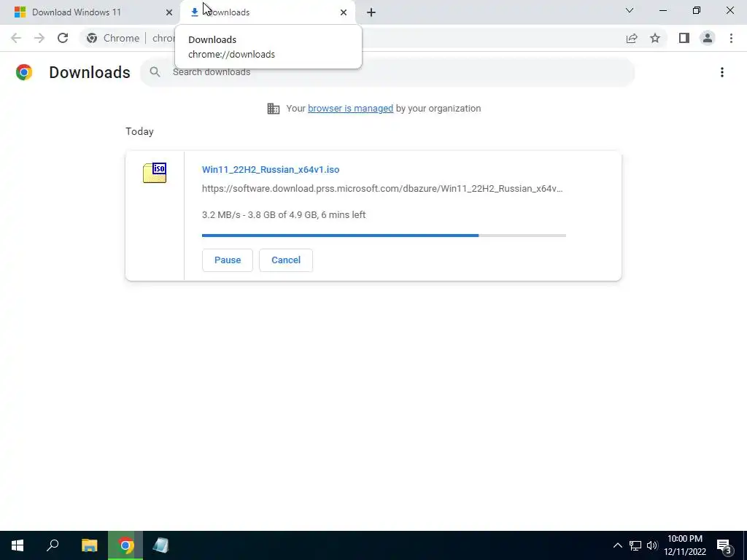The image size is (747, 560).
Task: Close the Download Windows 11 tab
Action: pyautogui.click(x=169, y=12)
